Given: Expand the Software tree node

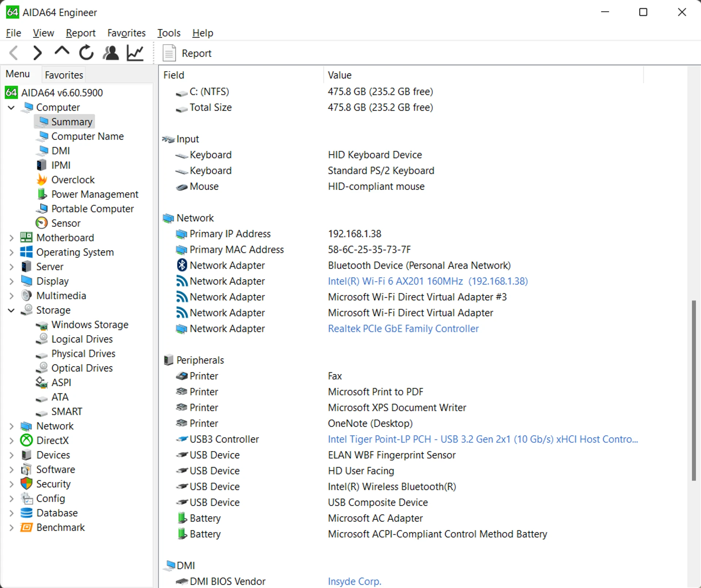Looking at the screenshot, I should click(x=11, y=469).
